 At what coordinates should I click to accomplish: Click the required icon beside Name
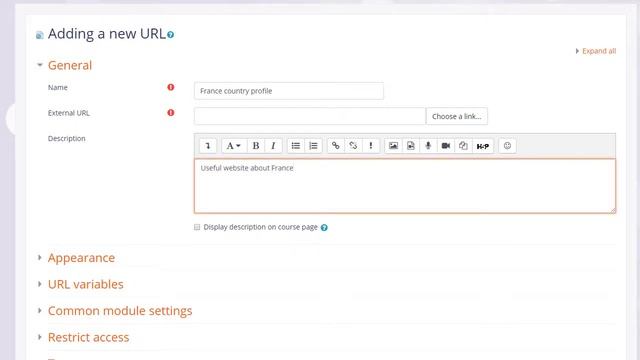click(x=171, y=87)
